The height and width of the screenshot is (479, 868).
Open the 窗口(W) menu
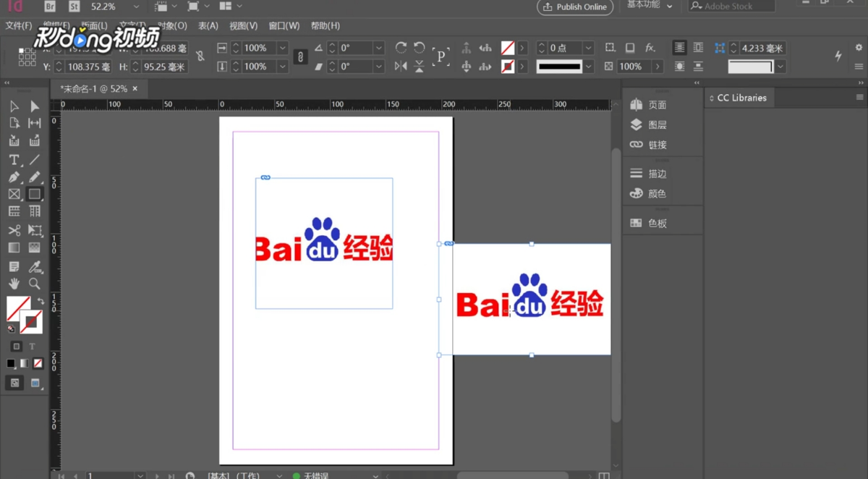[x=284, y=25]
